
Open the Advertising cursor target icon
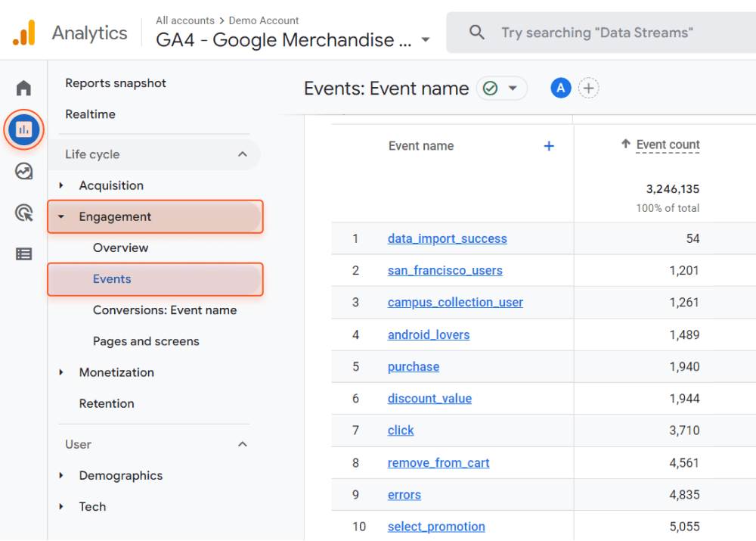point(24,213)
